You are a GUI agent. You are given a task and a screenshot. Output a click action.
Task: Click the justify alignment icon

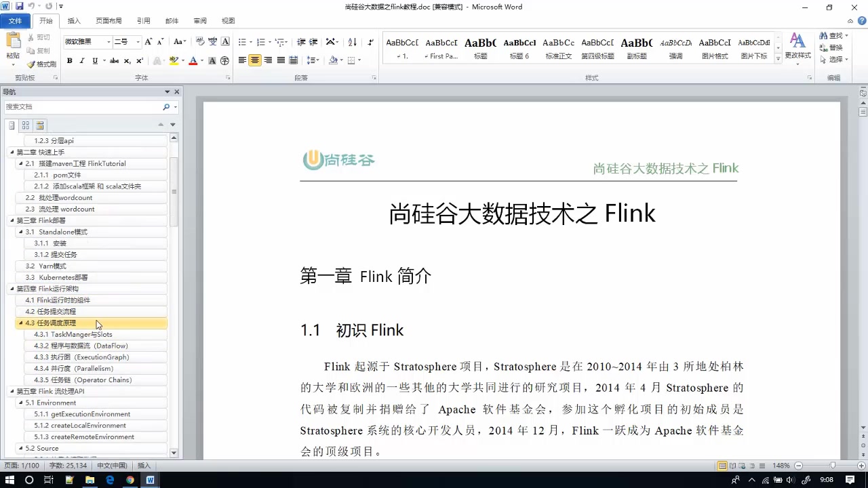coord(281,60)
